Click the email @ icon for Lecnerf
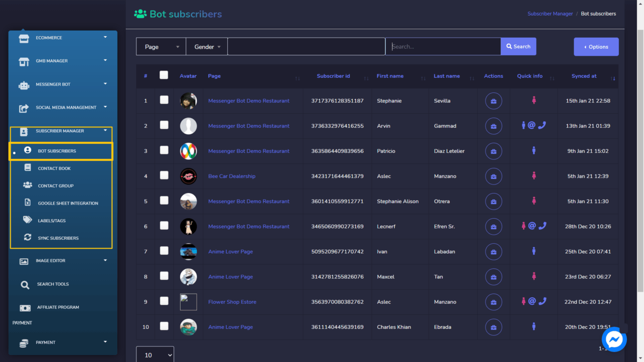 tap(532, 226)
